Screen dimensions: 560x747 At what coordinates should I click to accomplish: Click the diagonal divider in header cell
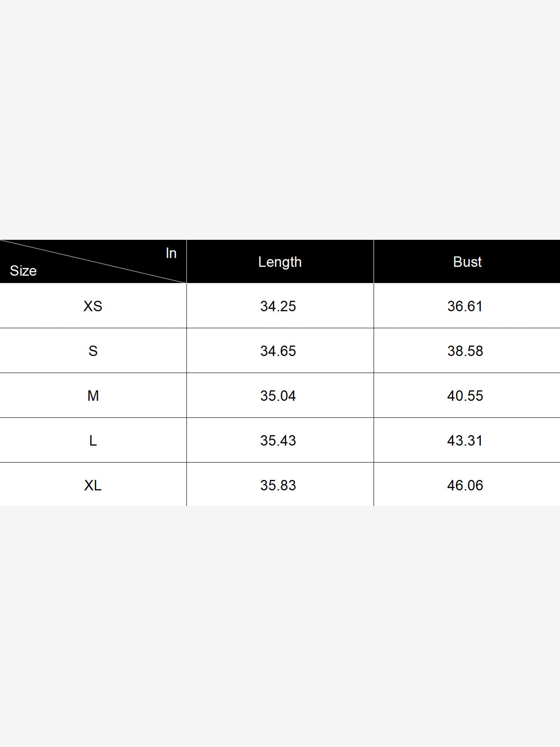pos(93,261)
